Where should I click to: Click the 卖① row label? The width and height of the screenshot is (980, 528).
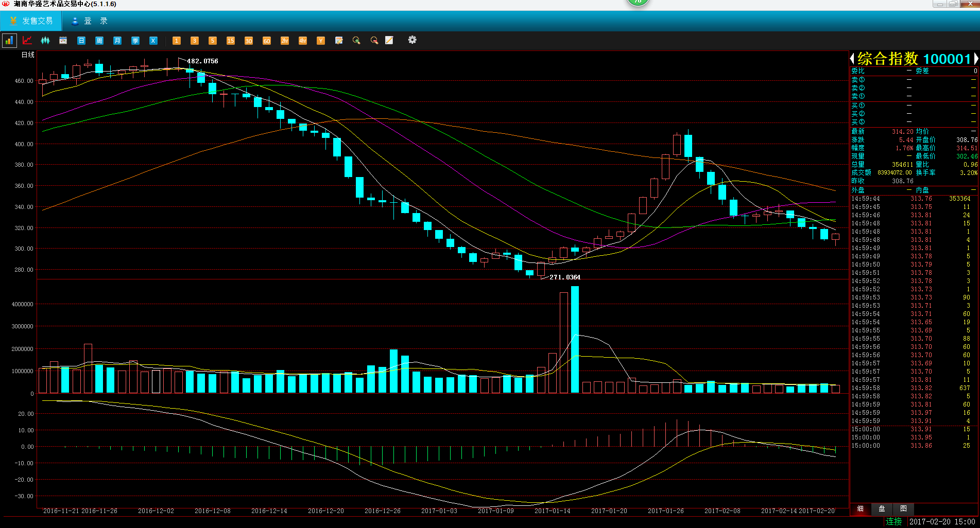pyautogui.click(x=858, y=96)
